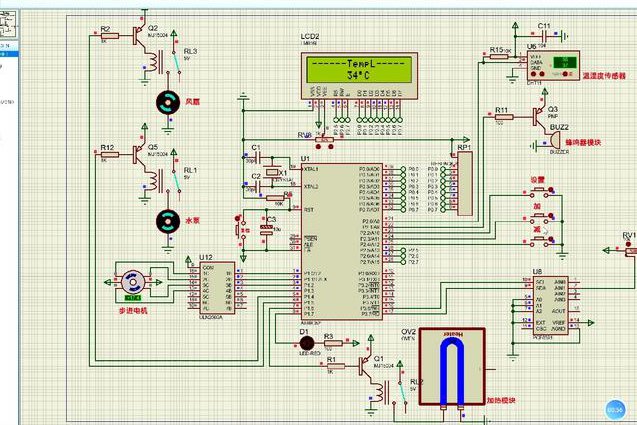Toggle the latch dot on 加 button
The height and width of the screenshot is (425, 637).
tap(551, 216)
